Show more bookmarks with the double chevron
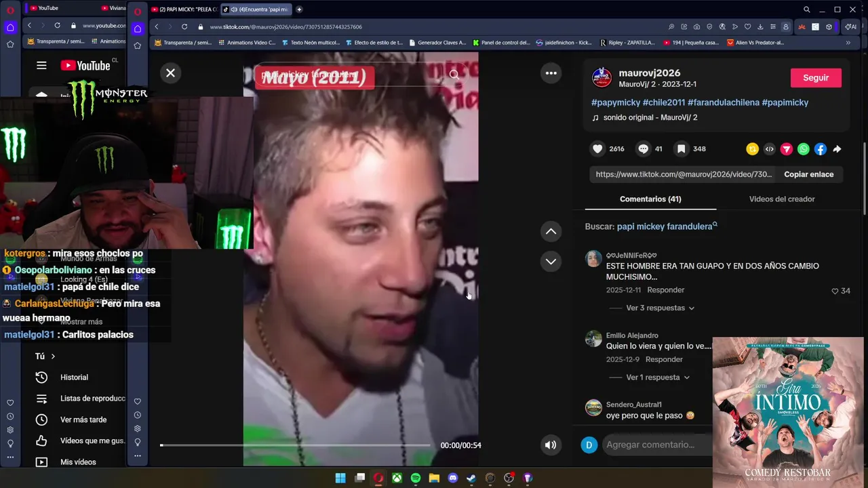This screenshot has height=488, width=868. click(848, 42)
